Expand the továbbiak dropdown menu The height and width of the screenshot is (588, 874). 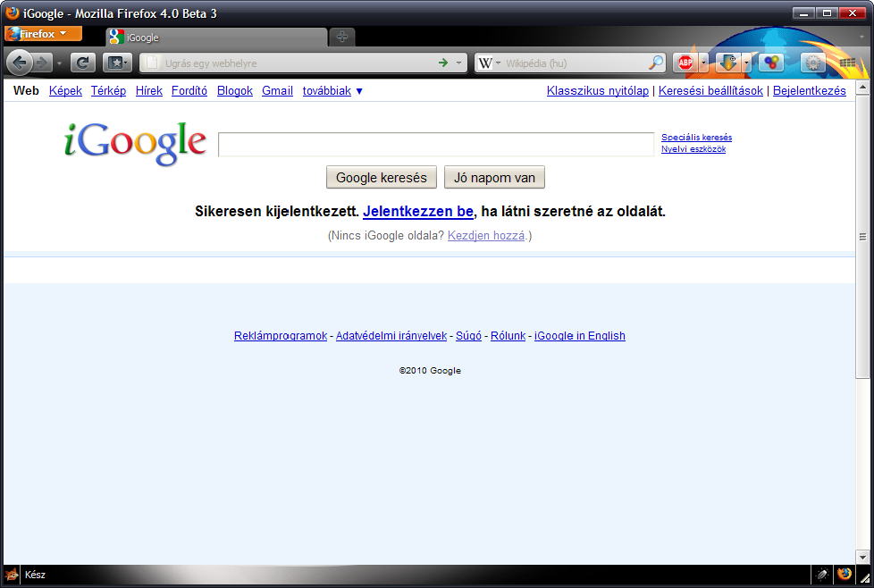[332, 90]
